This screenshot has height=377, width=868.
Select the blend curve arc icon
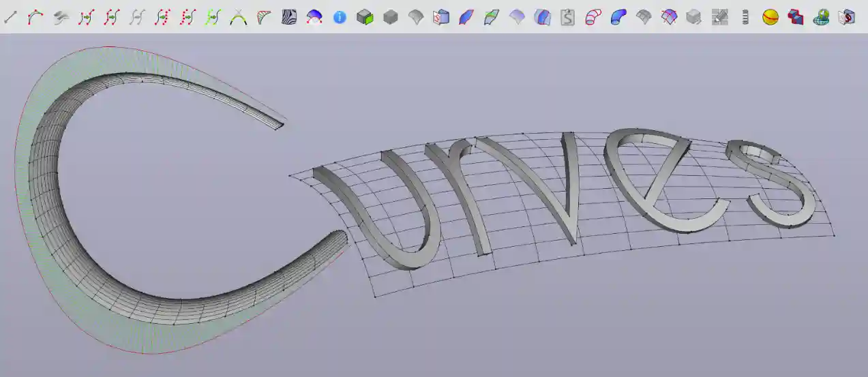click(238, 17)
